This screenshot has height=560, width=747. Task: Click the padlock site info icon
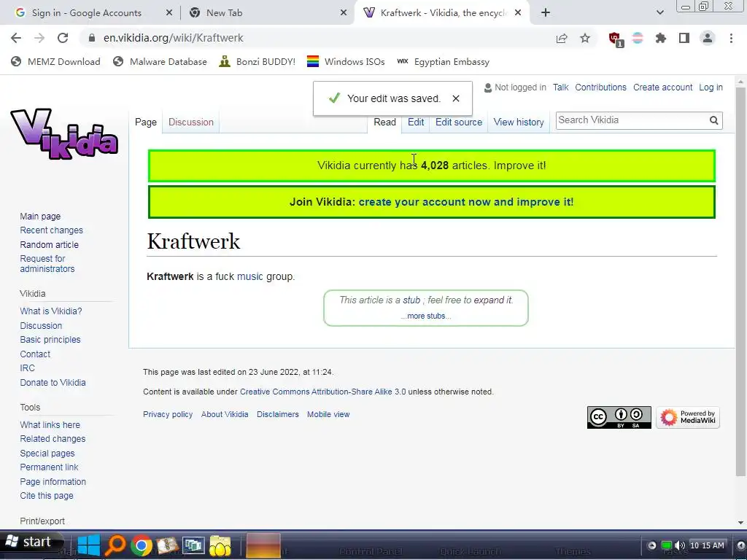pyautogui.click(x=92, y=38)
